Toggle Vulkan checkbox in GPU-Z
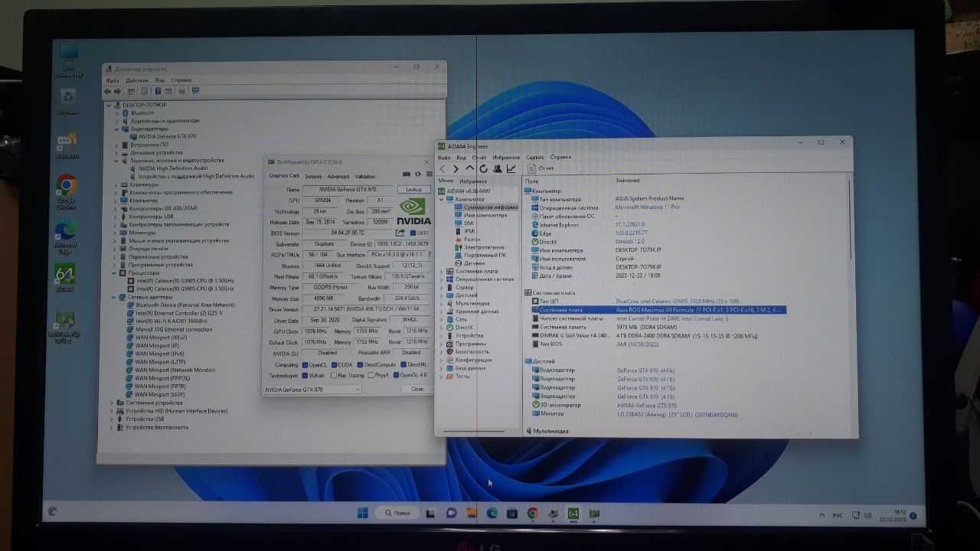 (x=305, y=375)
